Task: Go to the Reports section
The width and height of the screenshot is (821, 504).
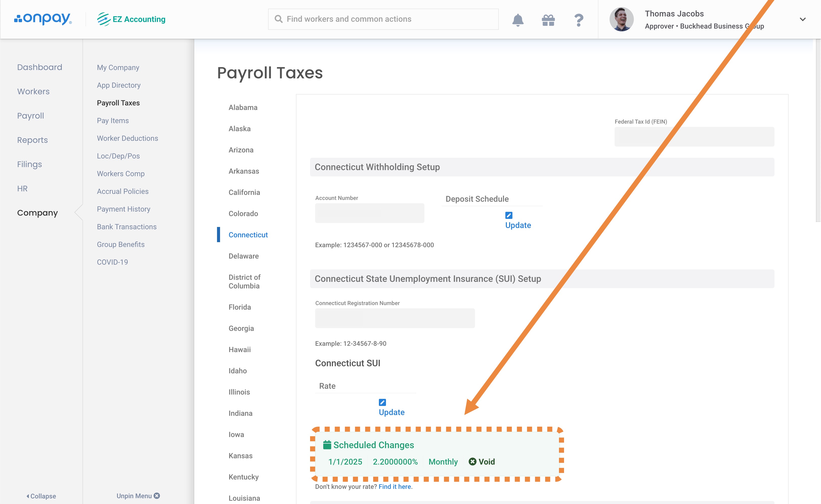Action: point(32,140)
